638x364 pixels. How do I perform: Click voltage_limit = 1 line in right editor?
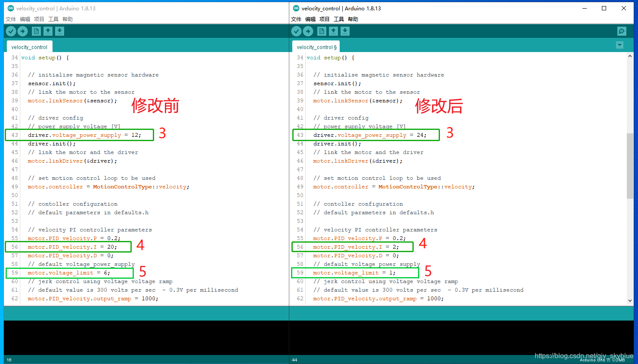(x=354, y=273)
